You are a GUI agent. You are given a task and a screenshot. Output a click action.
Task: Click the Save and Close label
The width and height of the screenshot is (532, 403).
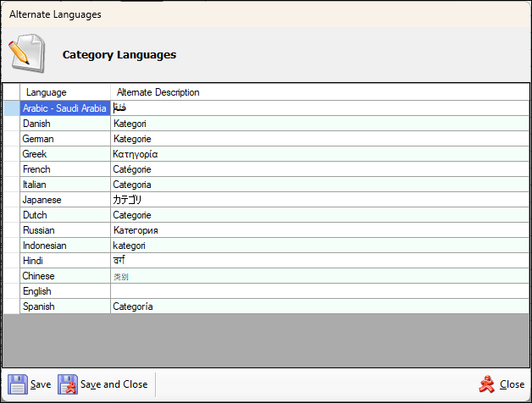coord(114,384)
